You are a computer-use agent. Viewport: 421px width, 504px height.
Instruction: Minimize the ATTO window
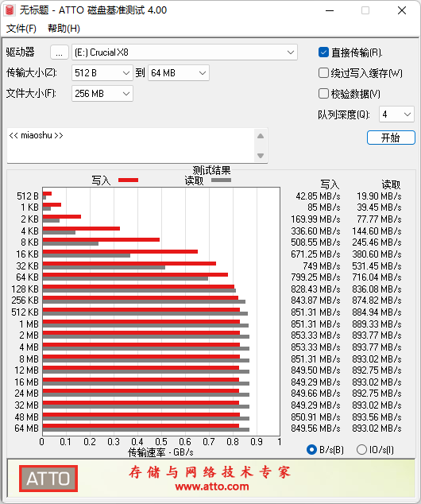[330, 10]
